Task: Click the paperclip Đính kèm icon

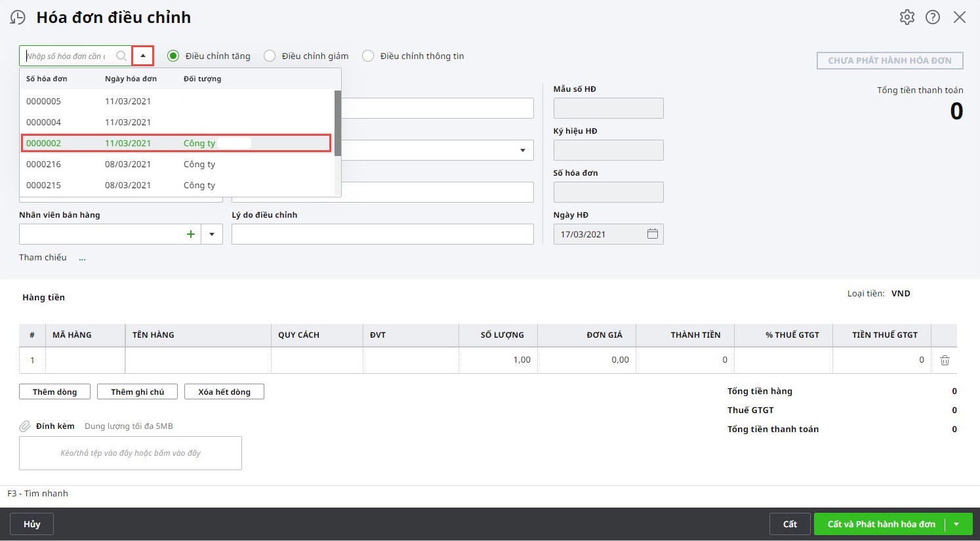Action: (25, 426)
